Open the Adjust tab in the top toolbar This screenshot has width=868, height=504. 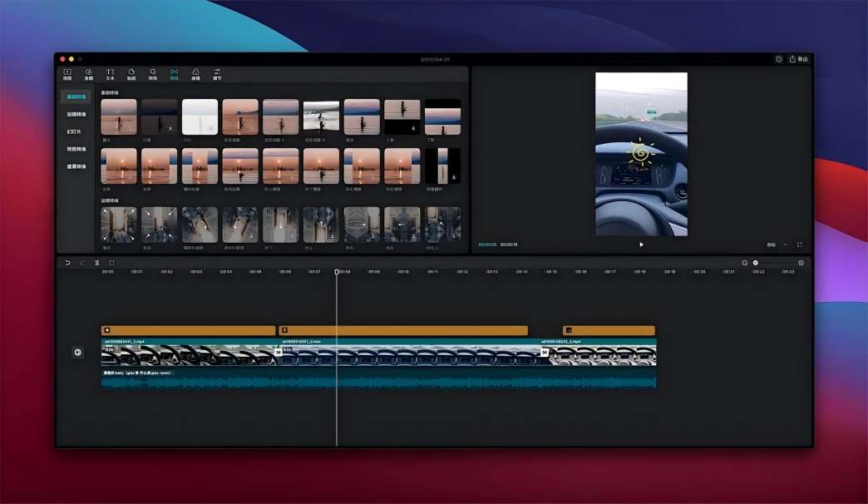217,74
